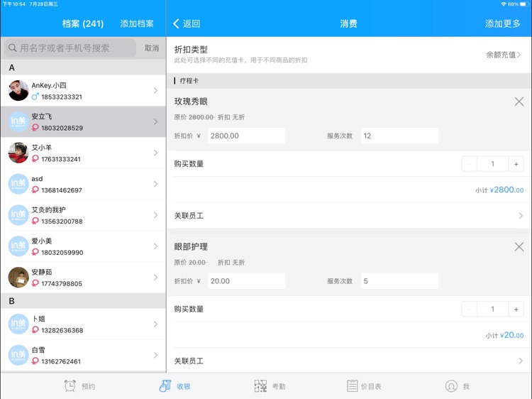Open 余额充值 discount type selector

(503, 55)
